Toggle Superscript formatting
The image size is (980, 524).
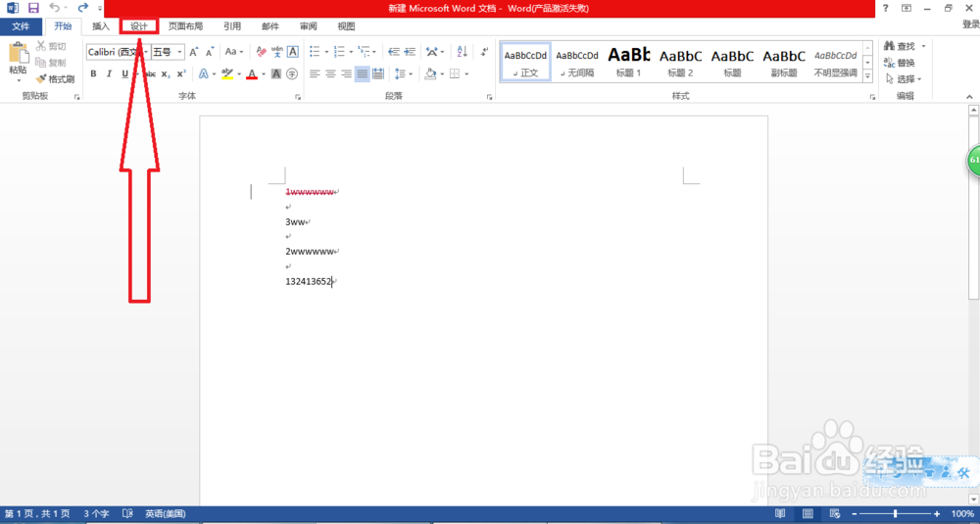[x=181, y=73]
